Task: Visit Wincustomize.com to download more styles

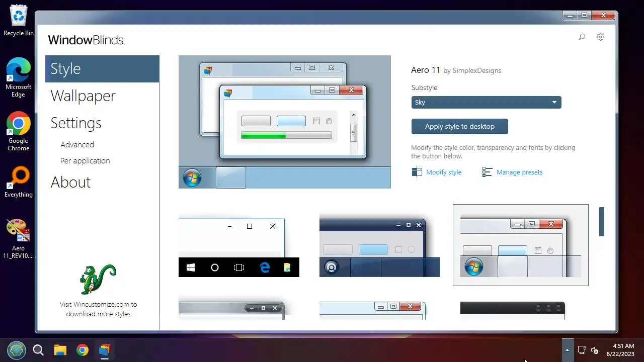Action: pos(98,309)
